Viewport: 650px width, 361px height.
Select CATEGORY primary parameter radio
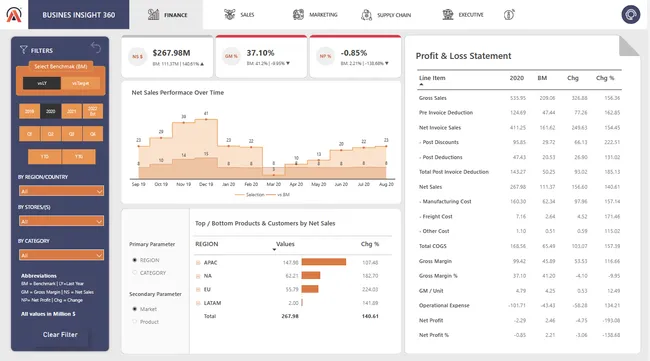tap(135, 273)
